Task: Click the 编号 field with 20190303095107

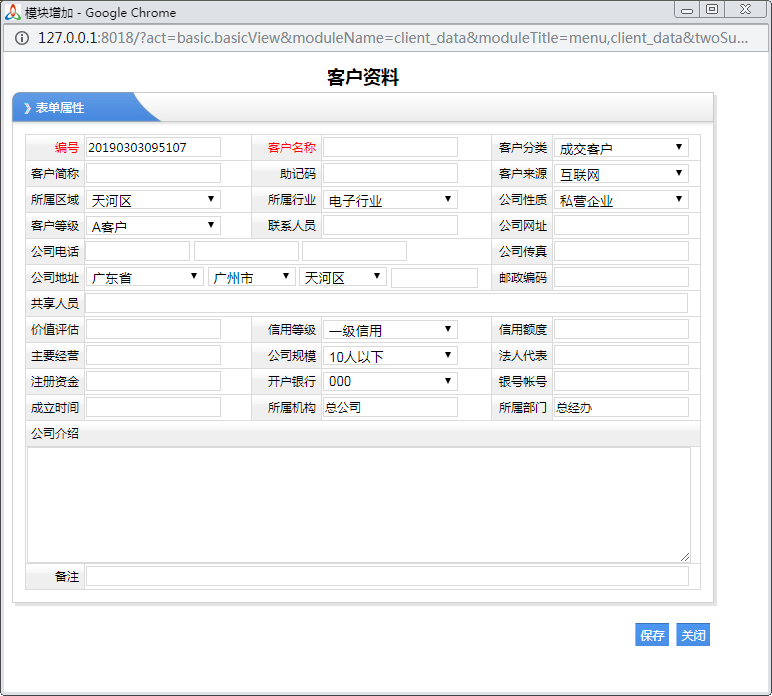Action: pos(153,148)
